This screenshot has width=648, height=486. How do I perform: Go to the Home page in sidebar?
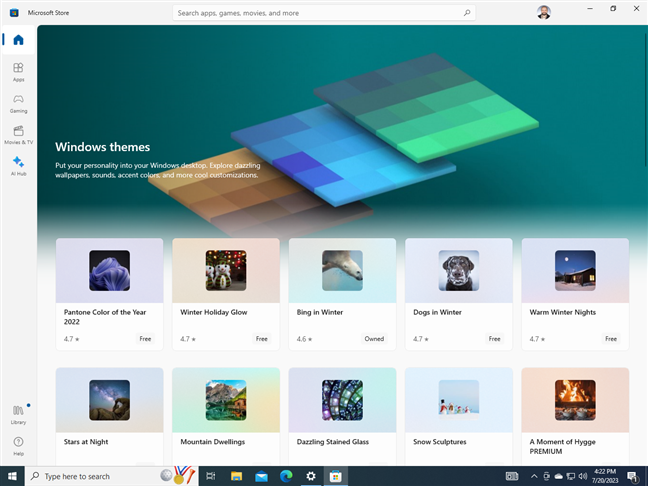pos(18,40)
